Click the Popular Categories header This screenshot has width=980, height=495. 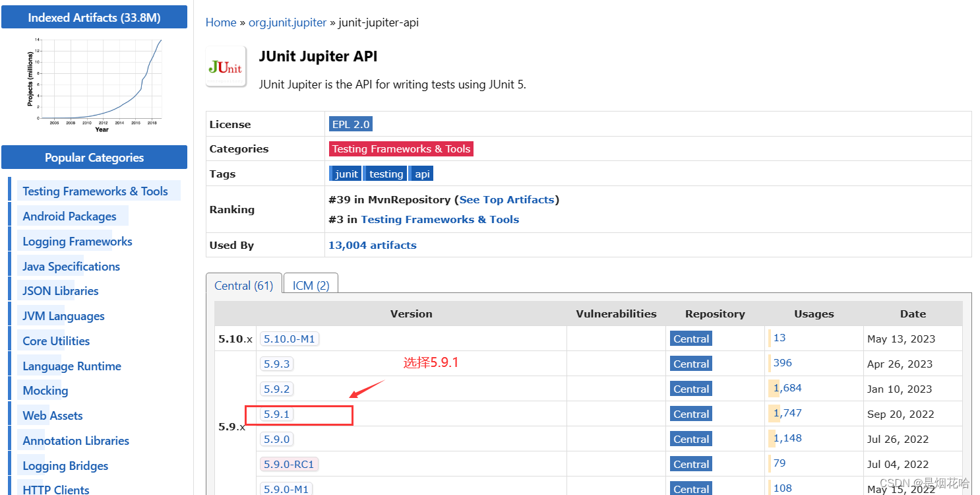coord(94,157)
